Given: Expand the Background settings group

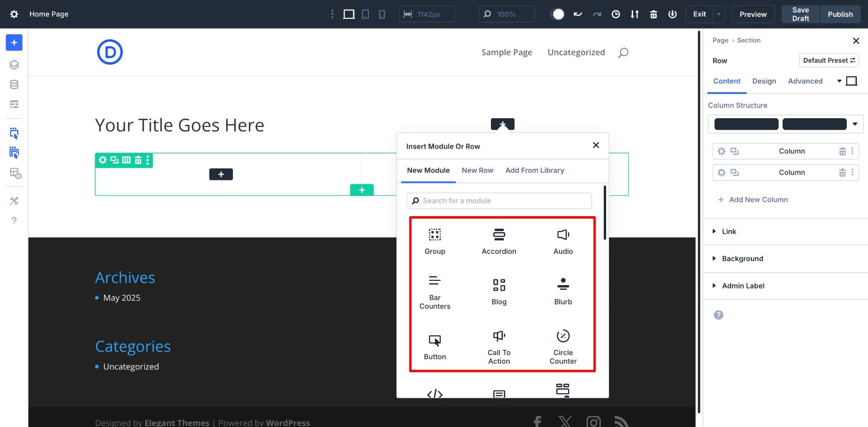Looking at the screenshot, I should [742, 259].
